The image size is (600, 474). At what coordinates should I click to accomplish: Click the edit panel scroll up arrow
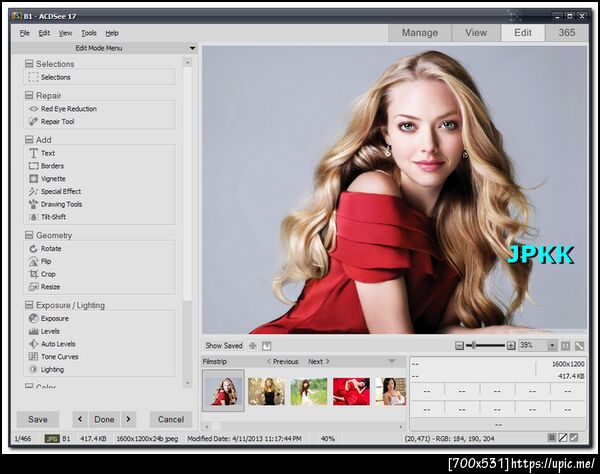point(188,62)
